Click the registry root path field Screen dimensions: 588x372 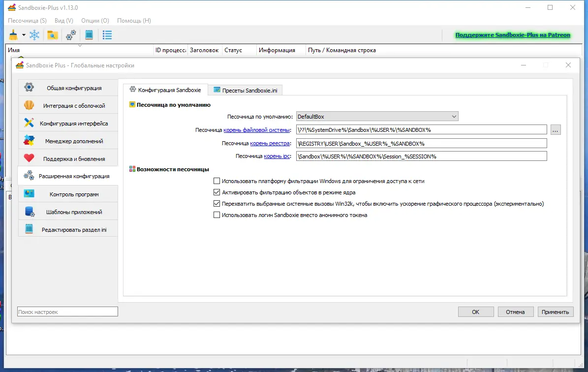tap(422, 144)
